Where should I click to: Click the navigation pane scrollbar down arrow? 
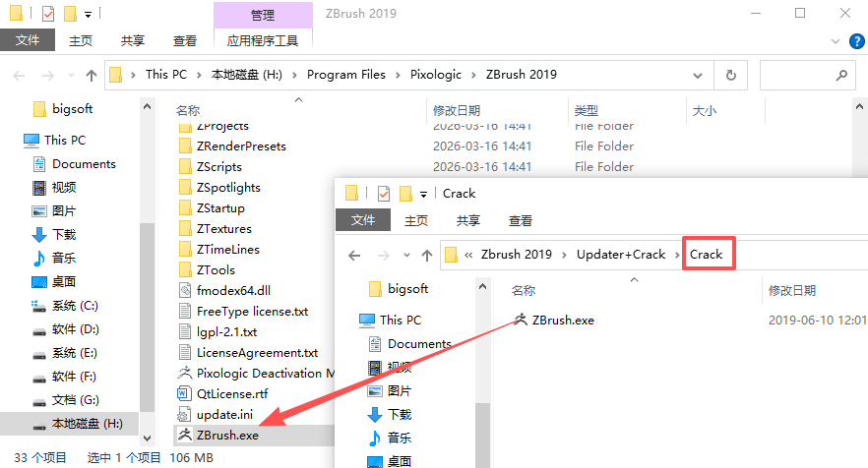[147, 439]
